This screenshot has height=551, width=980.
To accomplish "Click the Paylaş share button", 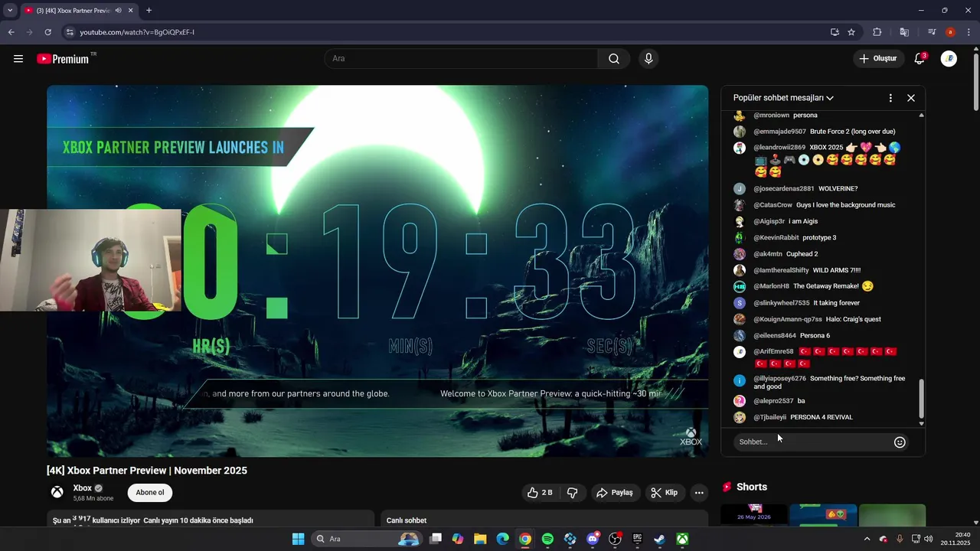I will click(x=615, y=493).
